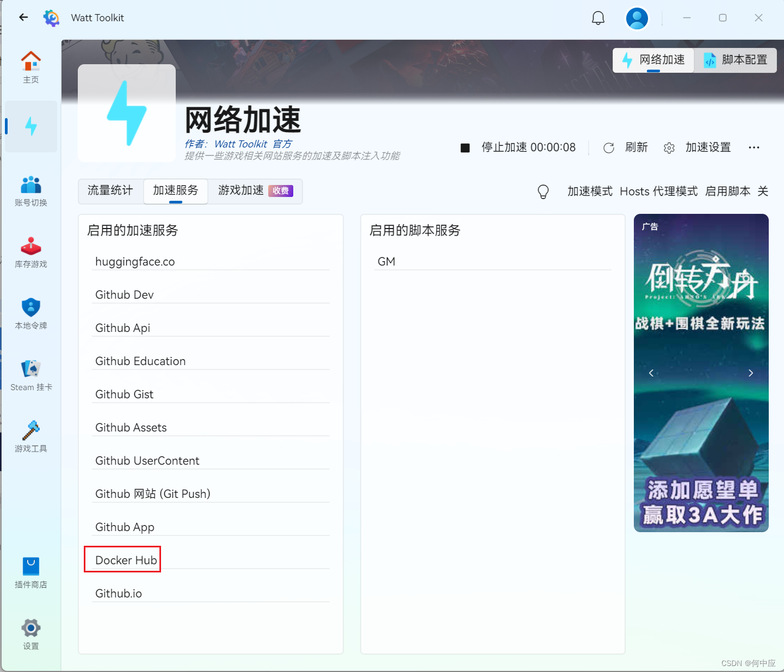
Task: Select the 加速服务 tab
Action: pyautogui.click(x=176, y=191)
